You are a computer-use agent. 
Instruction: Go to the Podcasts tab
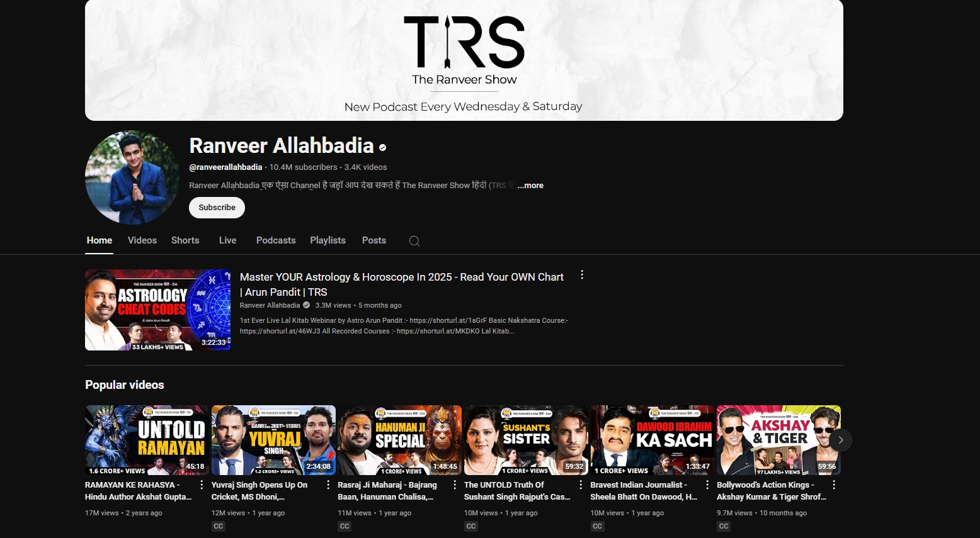[276, 240]
